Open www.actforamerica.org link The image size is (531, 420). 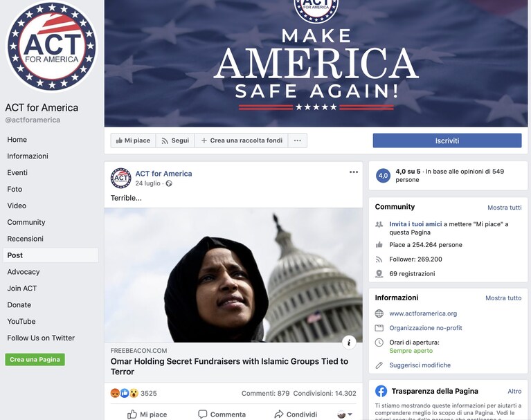[x=423, y=313]
